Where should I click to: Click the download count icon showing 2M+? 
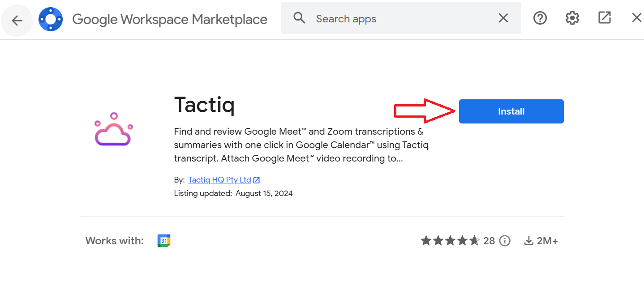529,240
